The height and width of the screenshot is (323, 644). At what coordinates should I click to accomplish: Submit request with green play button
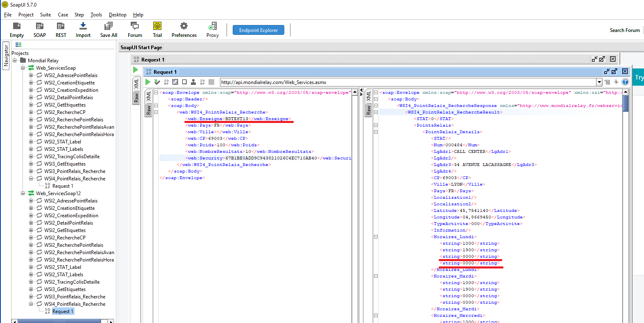click(148, 82)
